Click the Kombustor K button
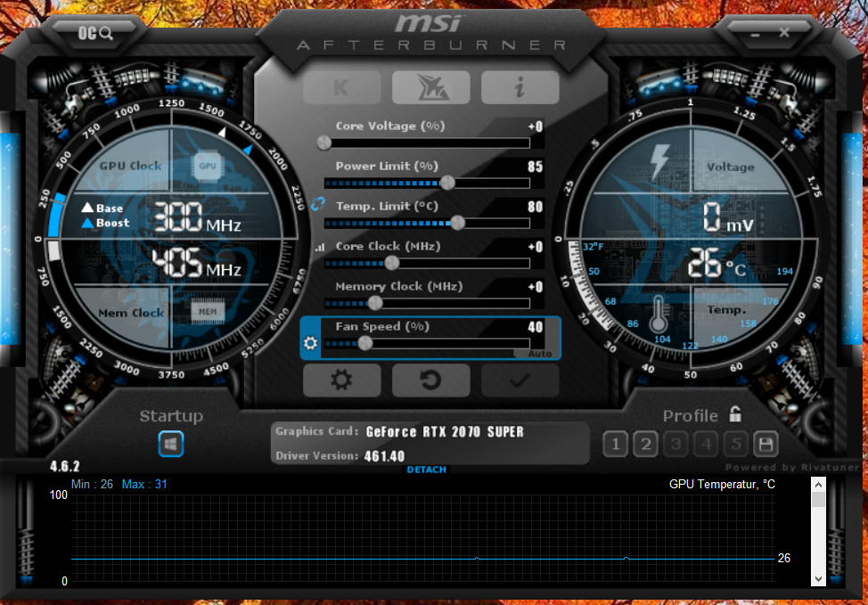The height and width of the screenshot is (605, 868). [x=341, y=87]
